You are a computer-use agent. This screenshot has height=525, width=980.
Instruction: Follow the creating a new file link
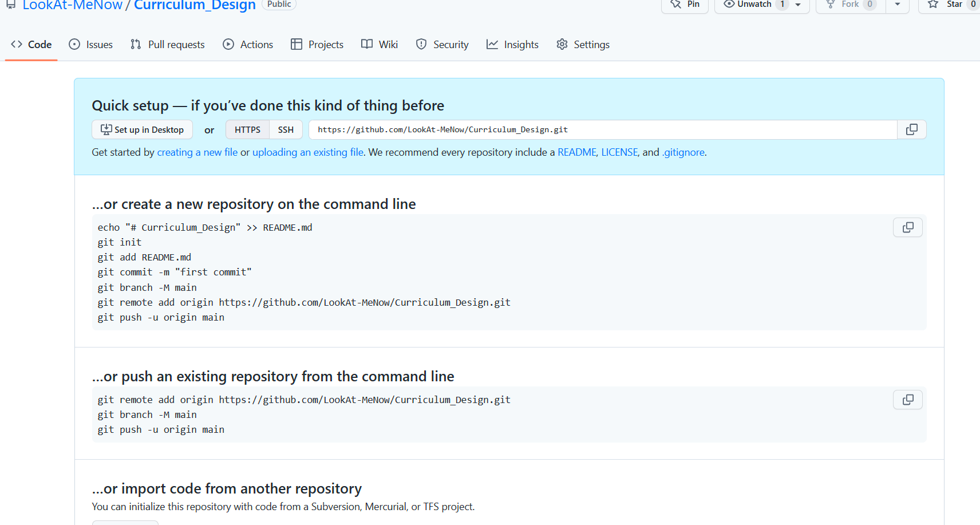pos(197,152)
